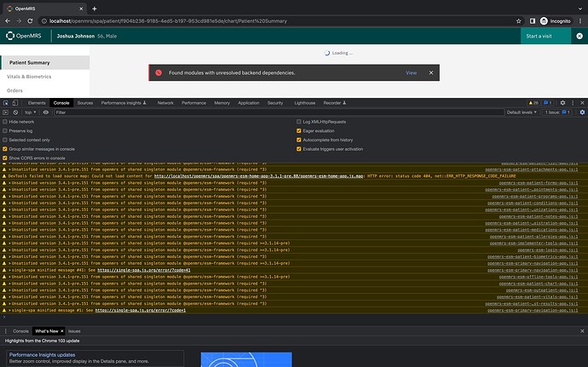Toggle Autocomplete from history checkbox
Screen dimensions: 588x367
click(299, 140)
